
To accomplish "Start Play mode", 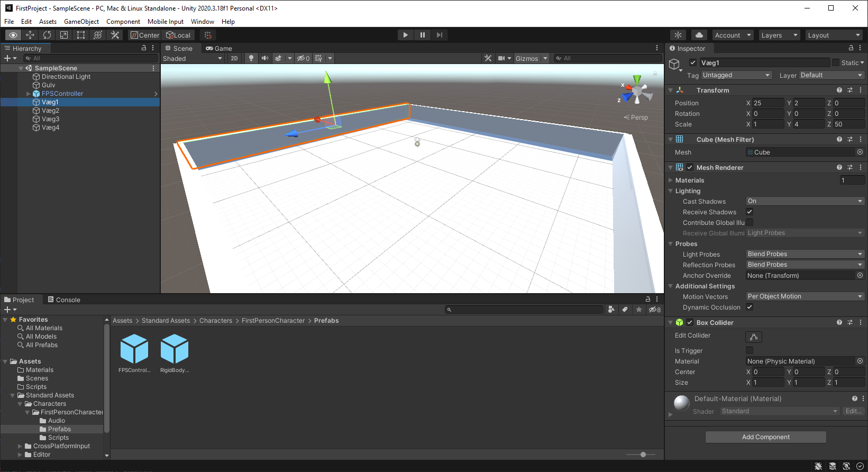I will pos(405,35).
